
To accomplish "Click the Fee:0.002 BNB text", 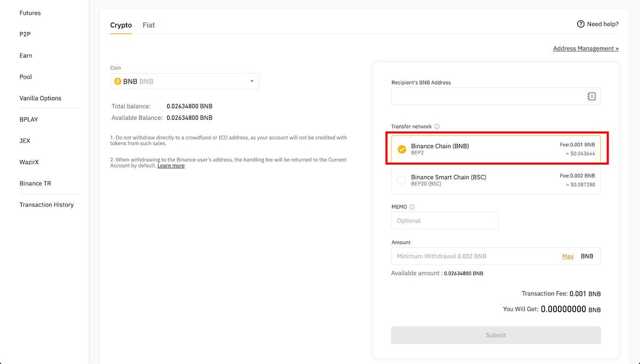I will coord(577,176).
